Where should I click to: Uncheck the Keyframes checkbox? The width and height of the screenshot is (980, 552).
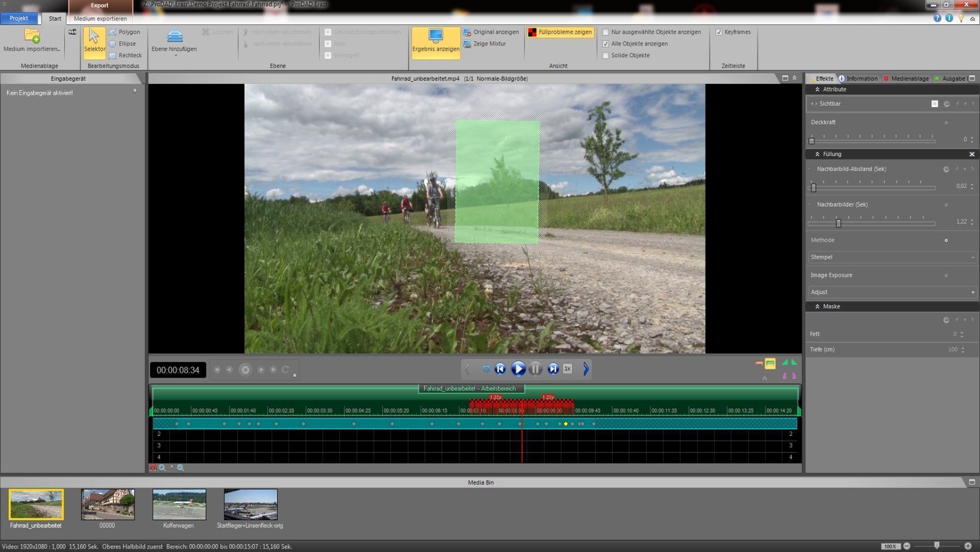click(x=719, y=32)
